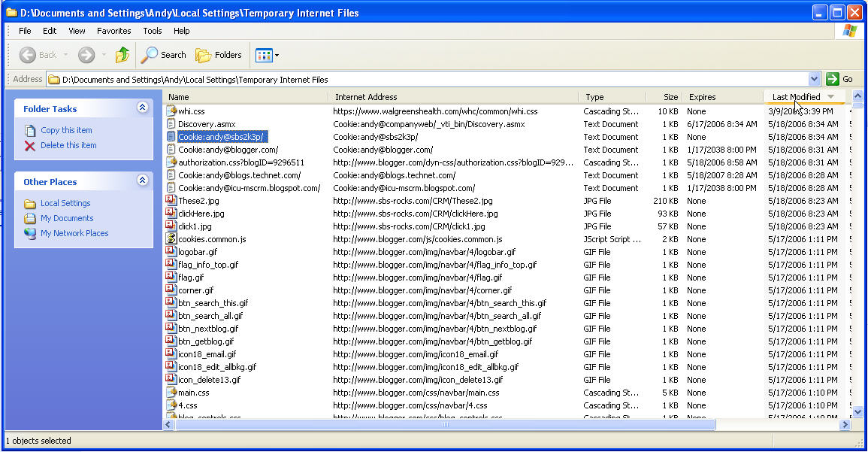Open the File menu
Image resolution: width=868 pixels, height=452 pixels.
[25, 31]
